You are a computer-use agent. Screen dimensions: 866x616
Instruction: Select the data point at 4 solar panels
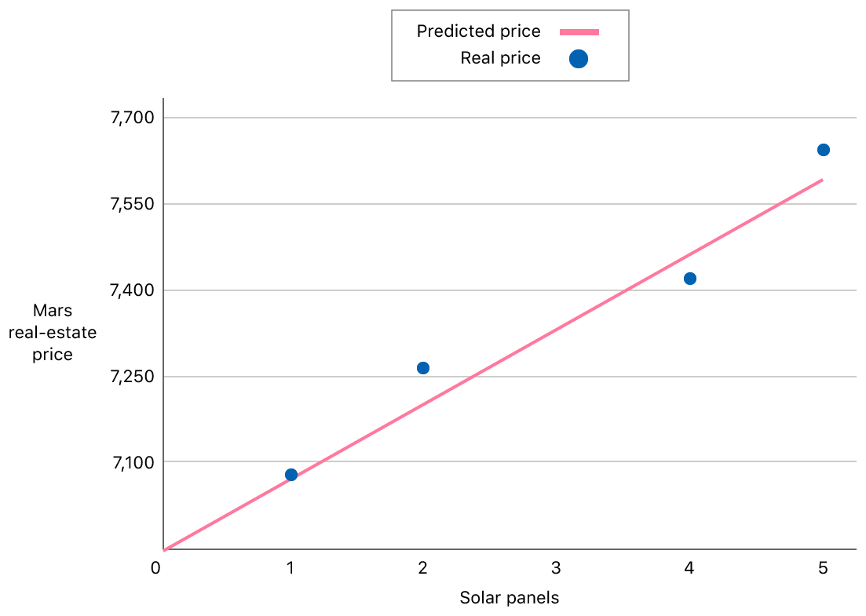point(690,279)
